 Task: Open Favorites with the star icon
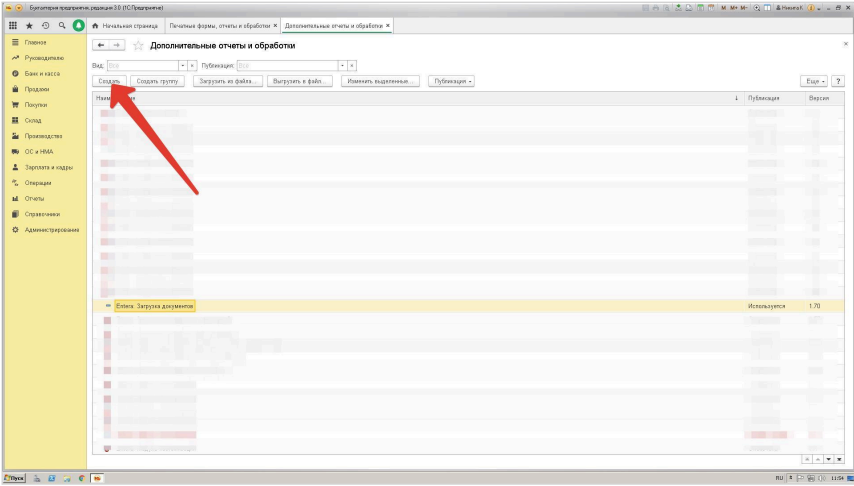29,26
